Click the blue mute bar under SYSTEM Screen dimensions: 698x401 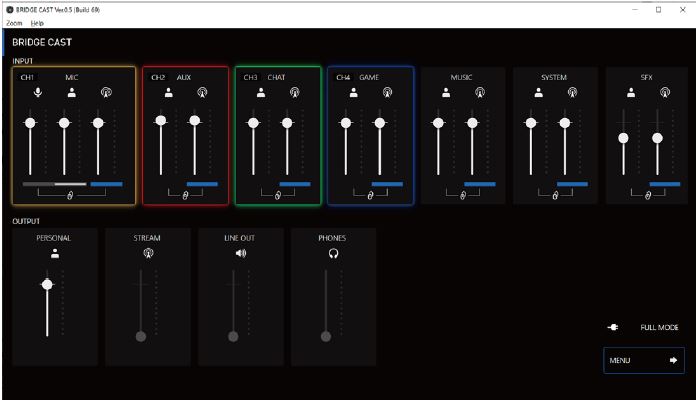click(572, 184)
